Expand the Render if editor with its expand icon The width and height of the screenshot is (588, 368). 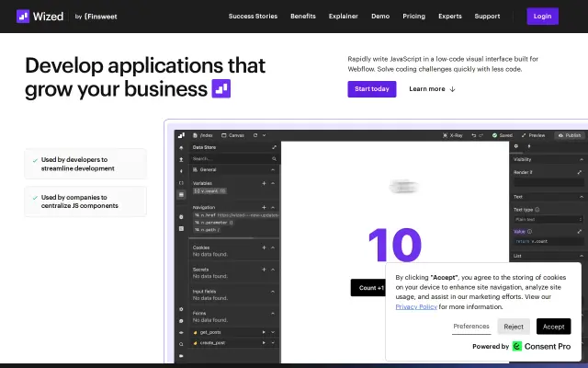[x=580, y=172]
